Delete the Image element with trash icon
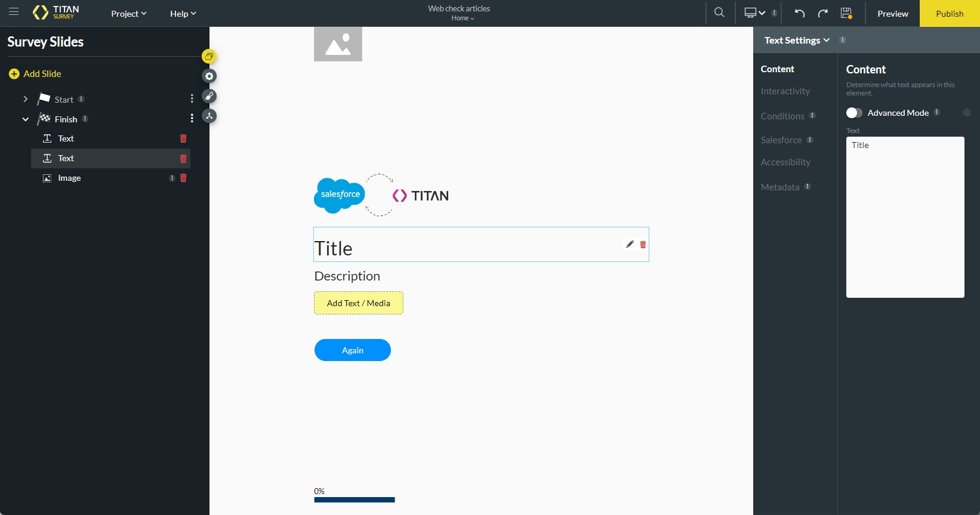Screen dimensions: 980x515 click(183, 178)
